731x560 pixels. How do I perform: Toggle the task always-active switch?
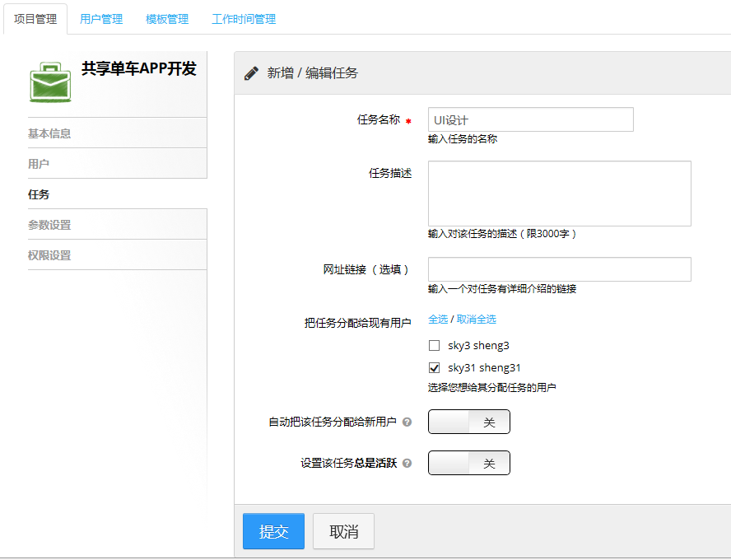click(468, 463)
